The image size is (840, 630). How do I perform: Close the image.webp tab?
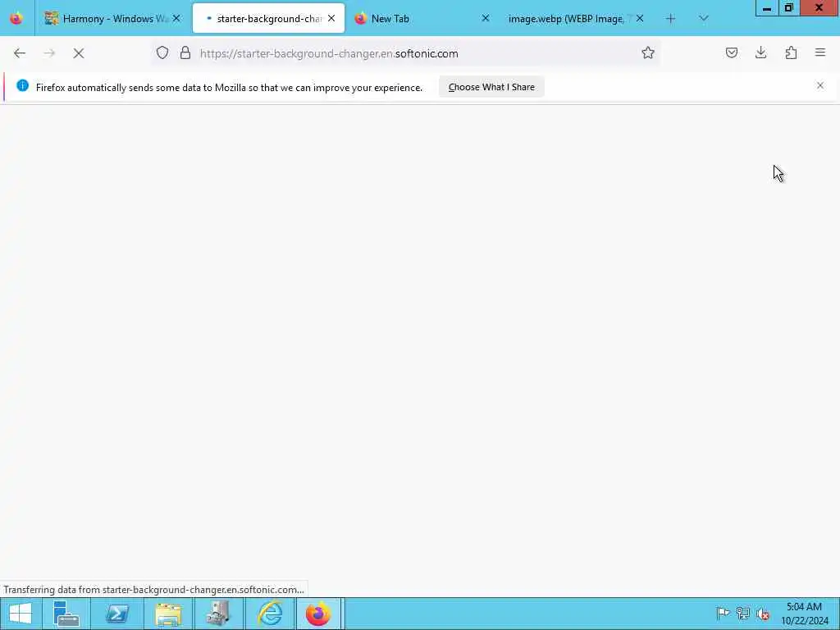[x=640, y=18]
